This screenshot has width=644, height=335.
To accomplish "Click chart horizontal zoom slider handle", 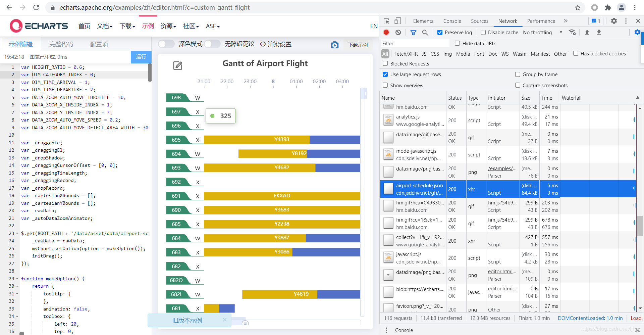I will point(245,323).
